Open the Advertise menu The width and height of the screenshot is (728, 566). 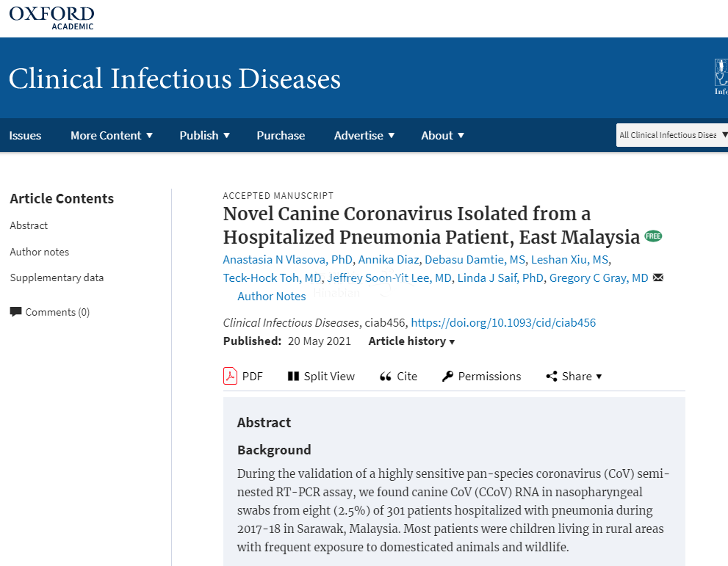[364, 135]
